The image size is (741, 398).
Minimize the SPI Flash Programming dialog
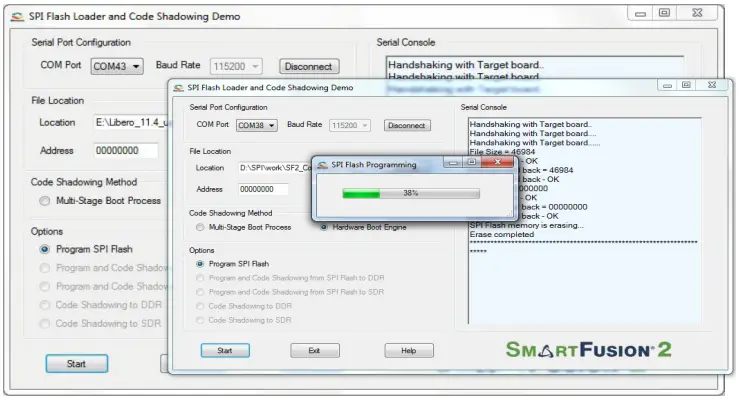pos(453,163)
